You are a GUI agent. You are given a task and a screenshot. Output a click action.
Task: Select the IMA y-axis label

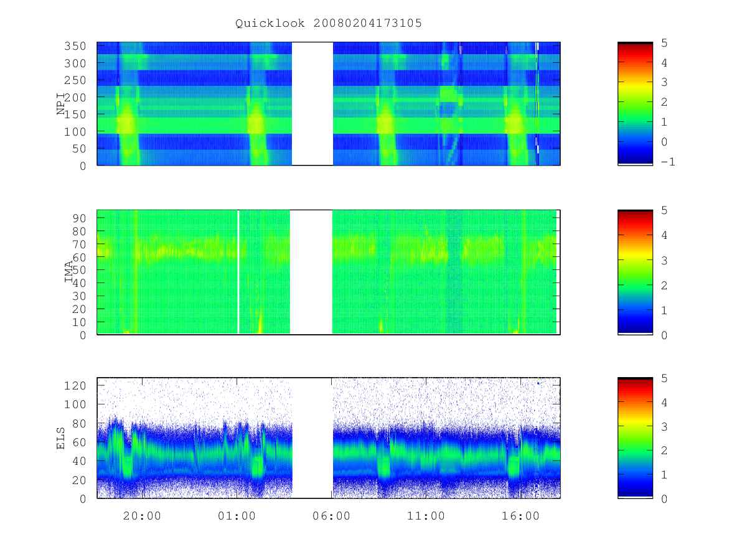[70, 273]
